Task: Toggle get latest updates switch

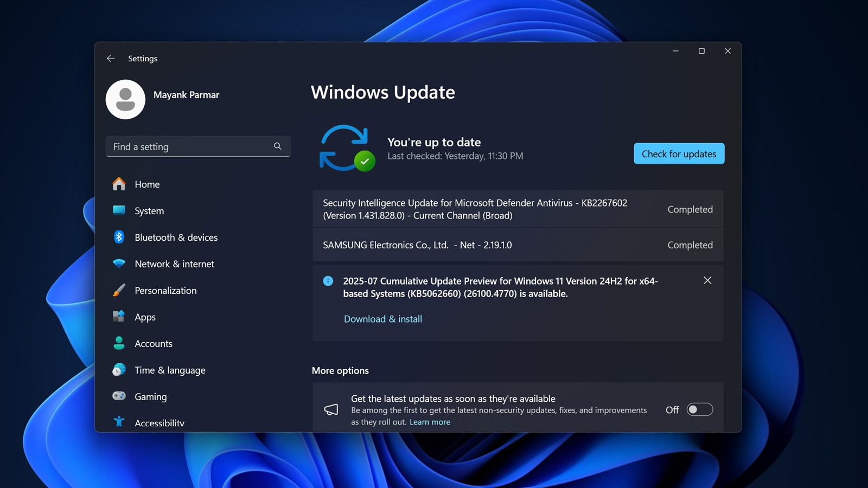Action: [700, 409]
